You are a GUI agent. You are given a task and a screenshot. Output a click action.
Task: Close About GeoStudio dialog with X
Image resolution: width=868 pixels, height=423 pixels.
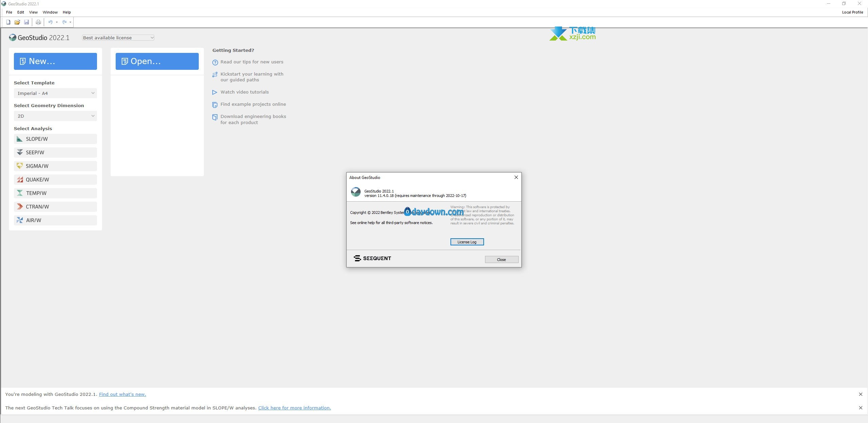point(516,177)
